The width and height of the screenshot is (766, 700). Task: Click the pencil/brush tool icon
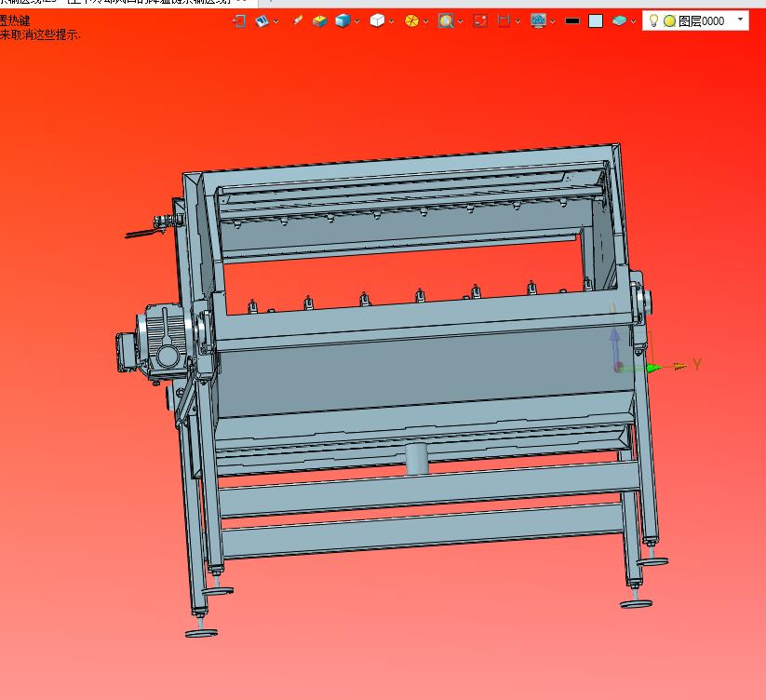click(297, 20)
